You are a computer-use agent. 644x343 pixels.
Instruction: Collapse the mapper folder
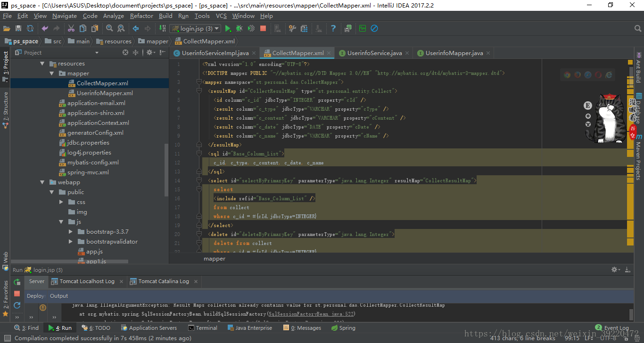coord(52,73)
